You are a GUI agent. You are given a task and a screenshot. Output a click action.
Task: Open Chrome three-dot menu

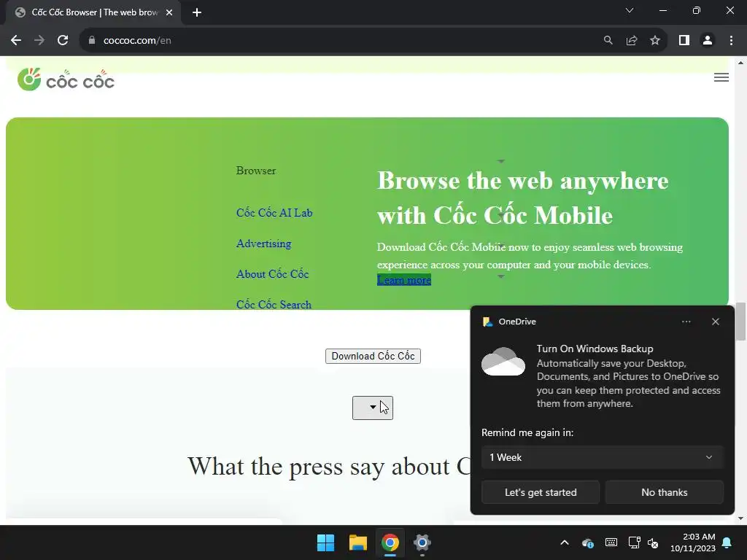(731, 41)
